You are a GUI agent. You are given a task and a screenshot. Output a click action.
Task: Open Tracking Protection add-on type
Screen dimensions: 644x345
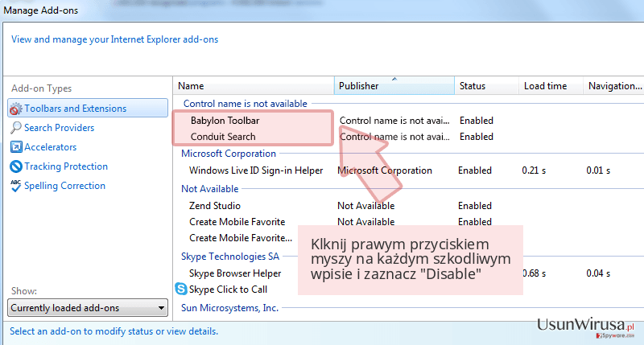pyautogui.click(x=66, y=166)
